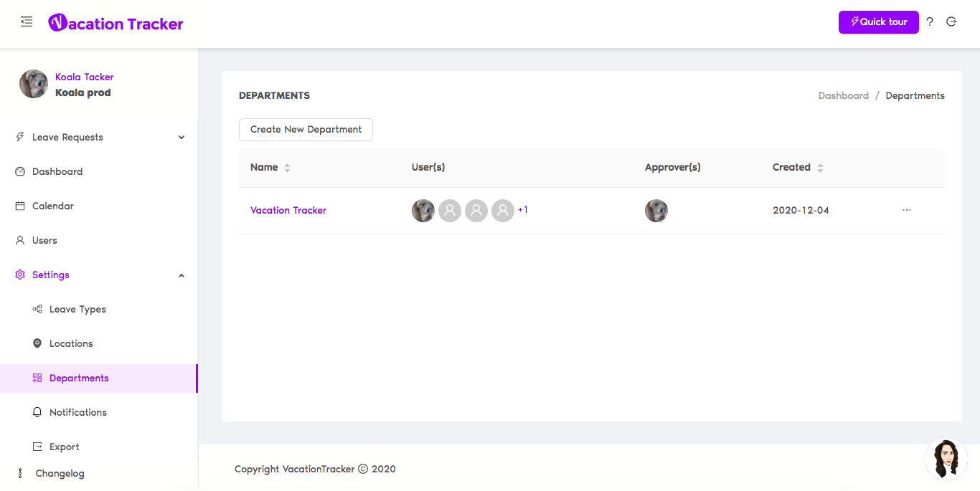
Task: Open Locations settings
Action: click(x=99, y=343)
